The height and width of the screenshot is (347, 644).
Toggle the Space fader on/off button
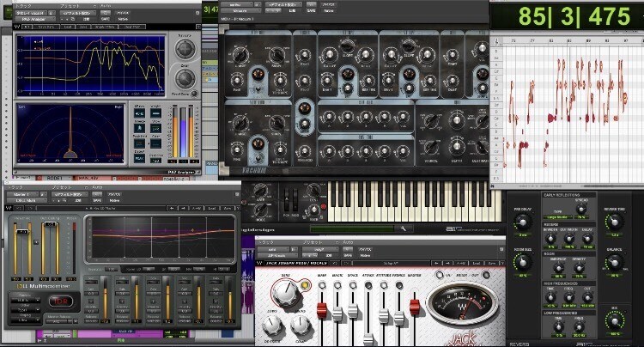[x=353, y=285]
